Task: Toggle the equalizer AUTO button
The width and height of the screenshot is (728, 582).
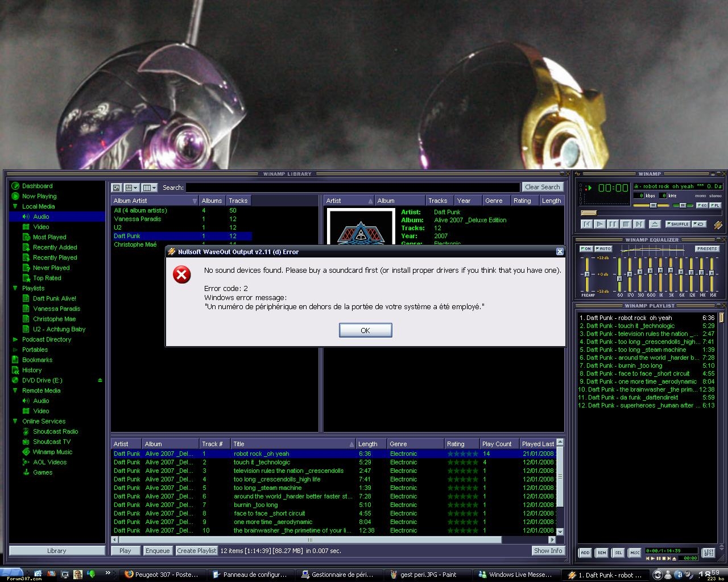Action: pyautogui.click(x=603, y=249)
